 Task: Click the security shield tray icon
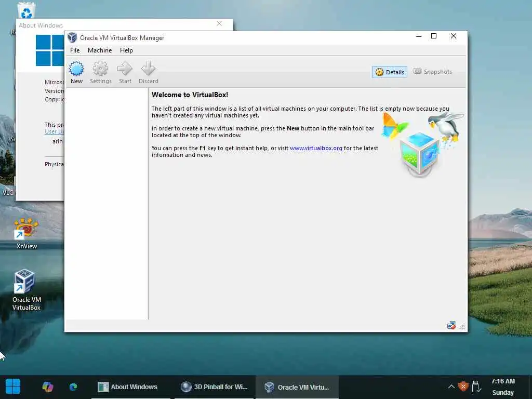(463, 387)
